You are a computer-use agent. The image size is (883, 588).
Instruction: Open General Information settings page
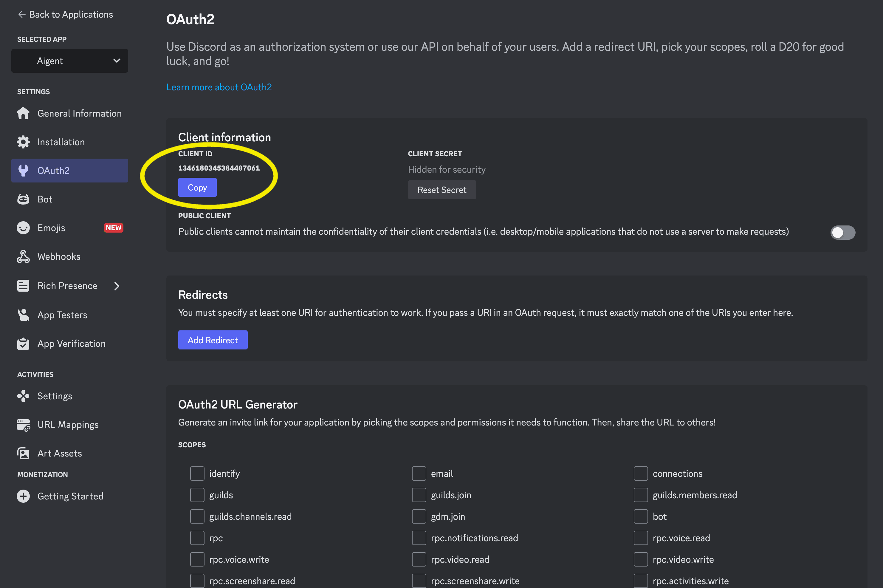click(70, 113)
